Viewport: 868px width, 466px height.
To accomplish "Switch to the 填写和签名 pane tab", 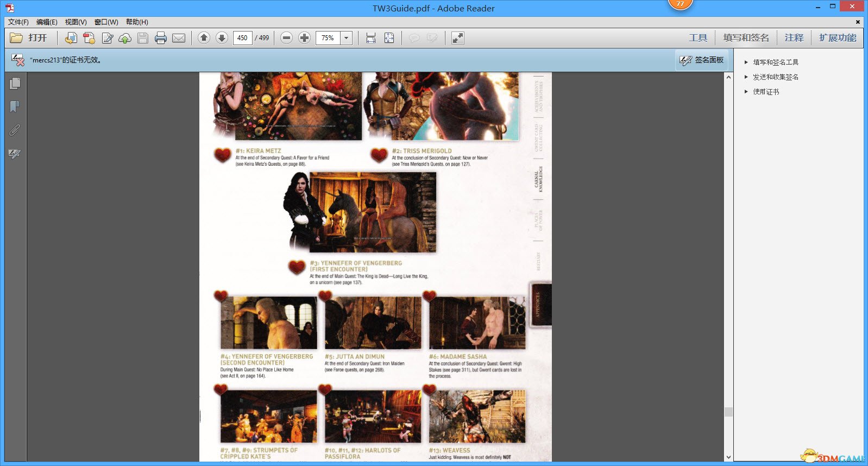I will (746, 38).
